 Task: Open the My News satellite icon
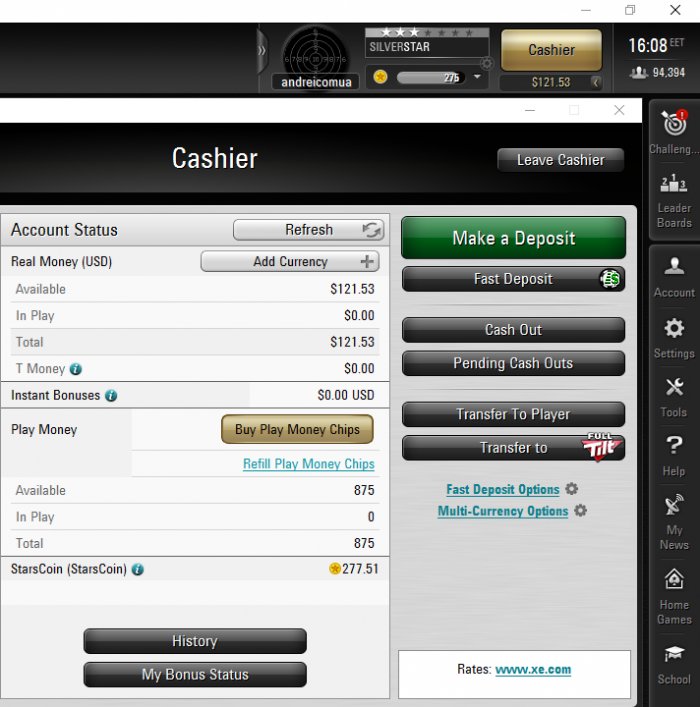(x=674, y=505)
